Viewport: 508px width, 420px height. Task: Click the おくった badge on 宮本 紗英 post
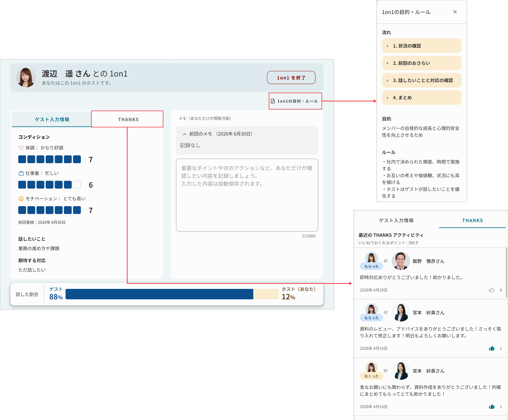click(x=371, y=376)
